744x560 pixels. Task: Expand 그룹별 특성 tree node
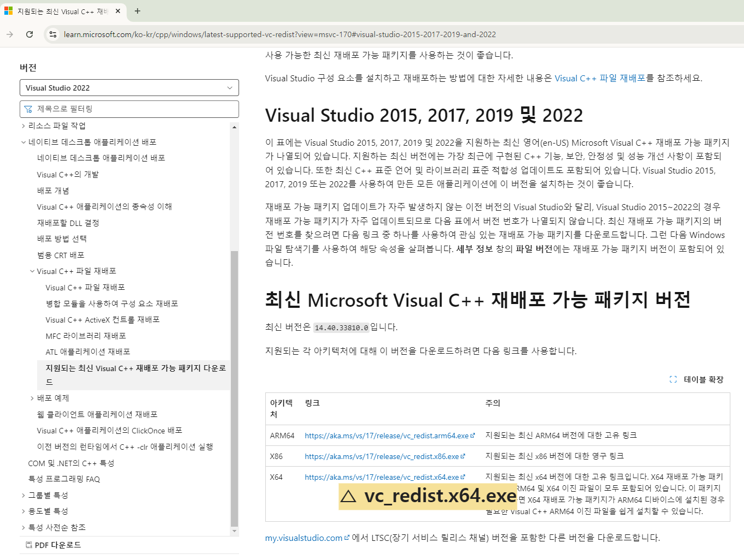pyautogui.click(x=23, y=496)
